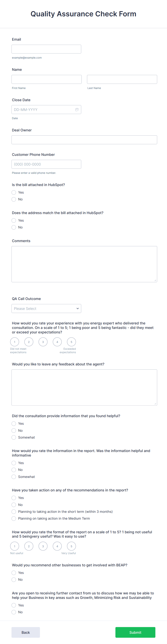Pick Planning to taking action in short term
The image size is (167, 644).
point(14,512)
